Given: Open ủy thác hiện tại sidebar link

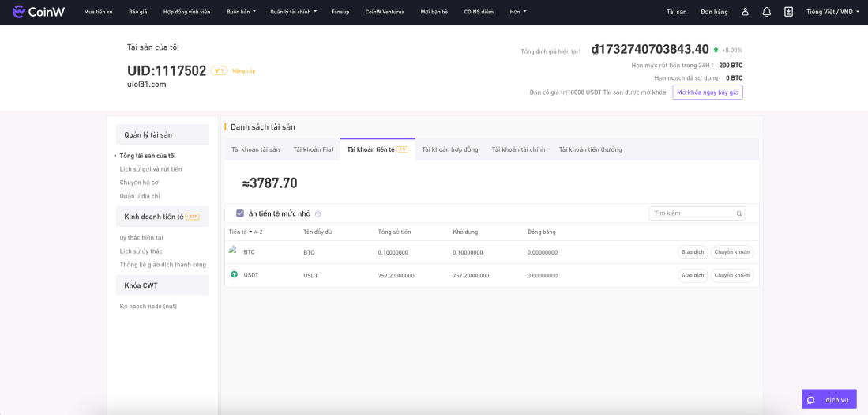Looking at the screenshot, I should tap(141, 238).
